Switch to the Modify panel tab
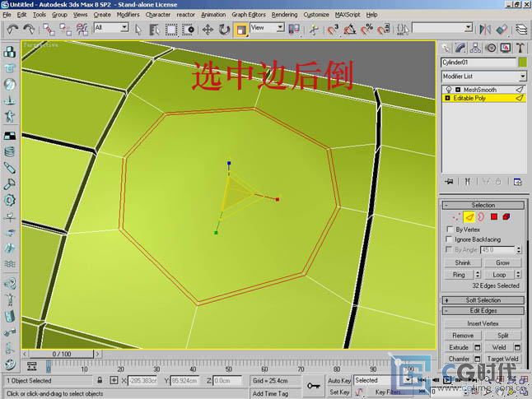 point(460,49)
